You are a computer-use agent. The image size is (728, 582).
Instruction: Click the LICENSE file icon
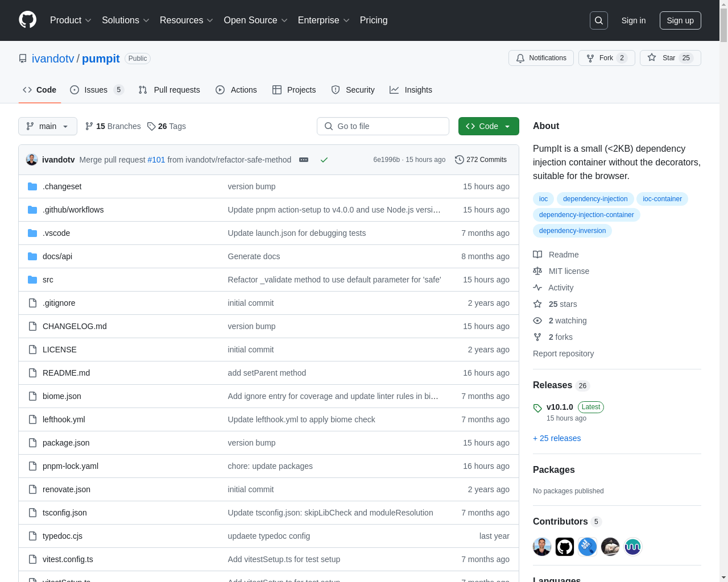click(32, 350)
